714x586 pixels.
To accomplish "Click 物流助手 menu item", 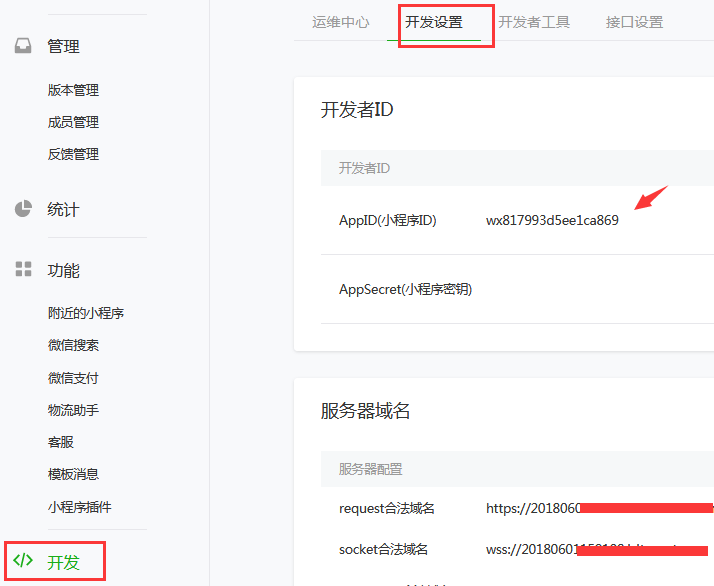I will point(73,410).
